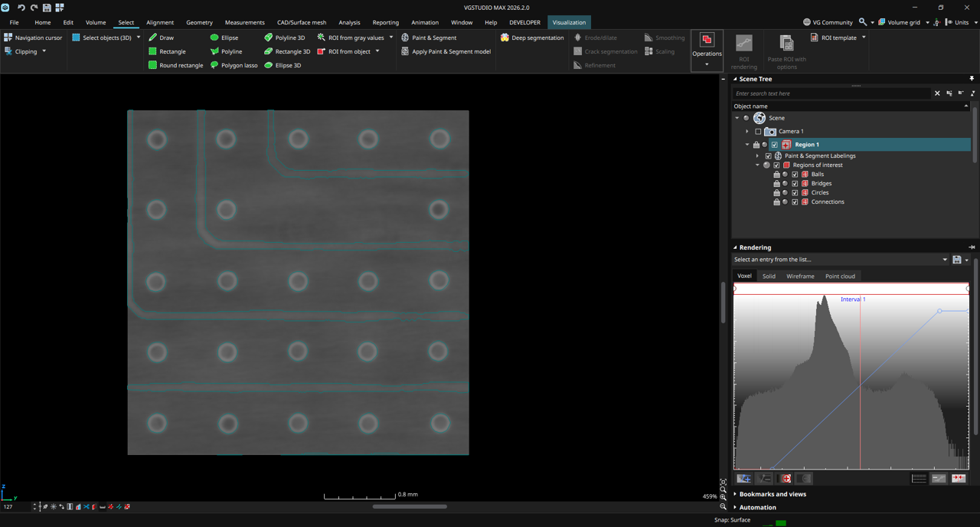Expand the Bookmarks and views section
The width and height of the screenshot is (980, 527).
[x=772, y=494]
